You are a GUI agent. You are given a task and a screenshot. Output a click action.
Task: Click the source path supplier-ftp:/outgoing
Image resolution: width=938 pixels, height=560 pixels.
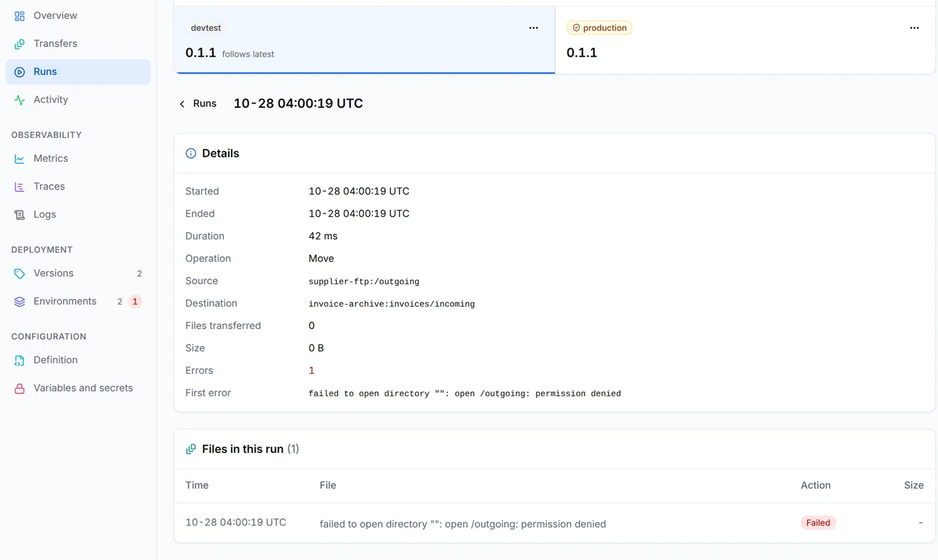(364, 281)
